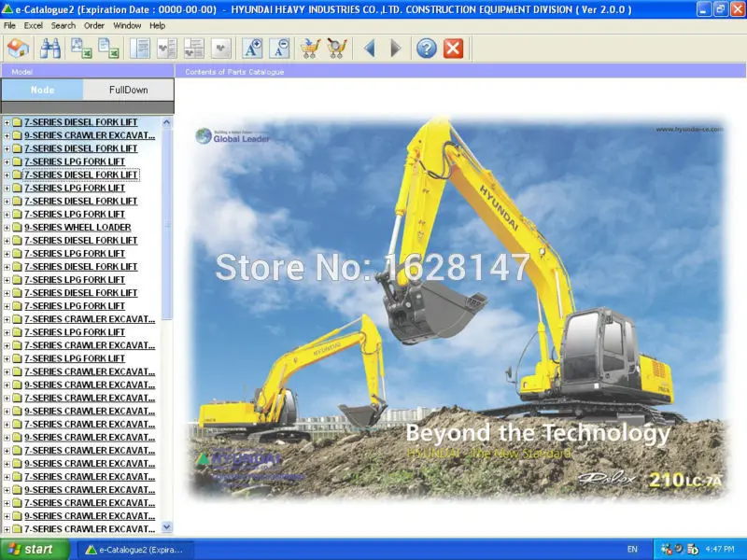Image resolution: width=747 pixels, height=560 pixels.
Task: Switch to the FullDown tab
Action: click(128, 90)
